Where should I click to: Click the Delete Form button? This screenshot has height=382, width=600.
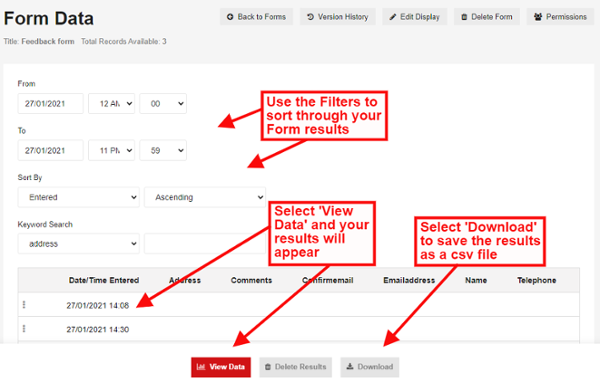click(487, 17)
